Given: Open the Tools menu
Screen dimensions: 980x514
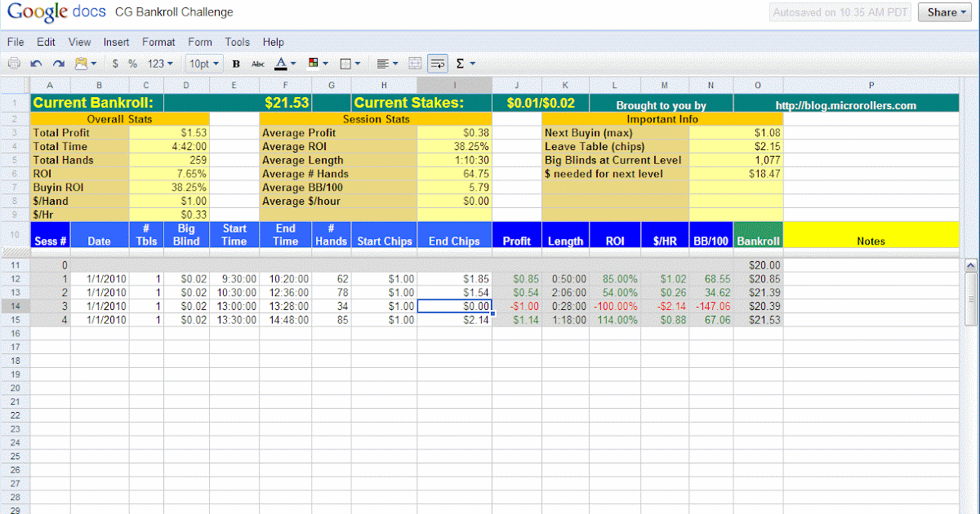Looking at the screenshot, I should 238,42.
